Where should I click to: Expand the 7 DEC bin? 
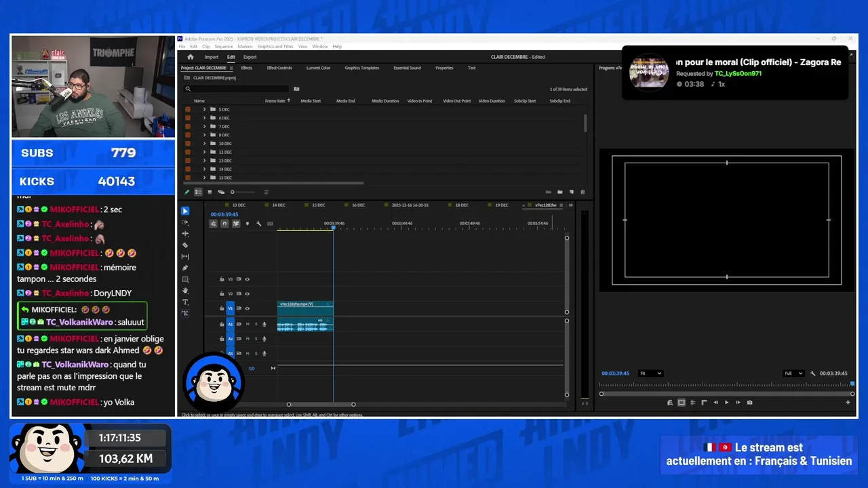tap(204, 126)
